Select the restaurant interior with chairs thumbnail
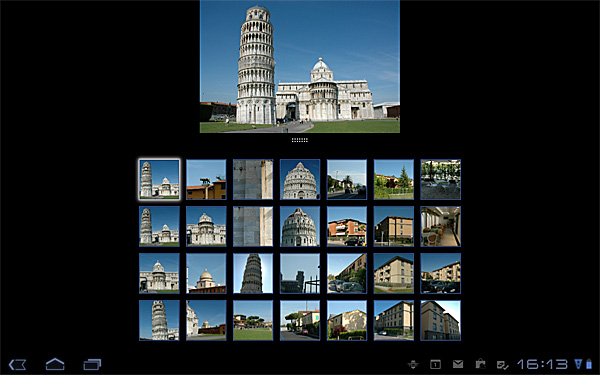 tap(440, 227)
